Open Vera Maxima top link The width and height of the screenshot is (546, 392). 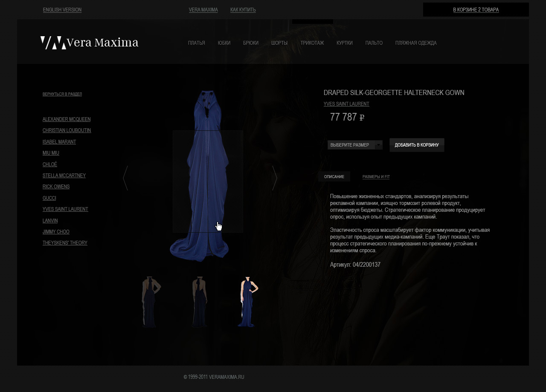tap(203, 10)
